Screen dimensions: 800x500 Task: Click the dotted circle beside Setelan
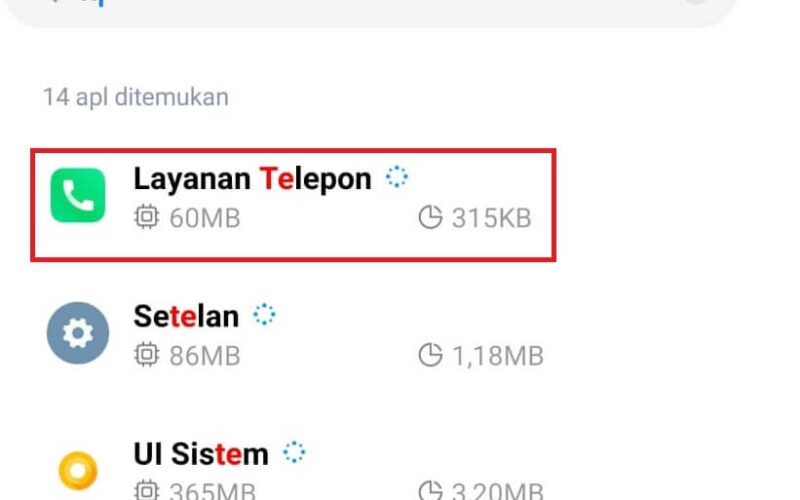[x=264, y=314]
